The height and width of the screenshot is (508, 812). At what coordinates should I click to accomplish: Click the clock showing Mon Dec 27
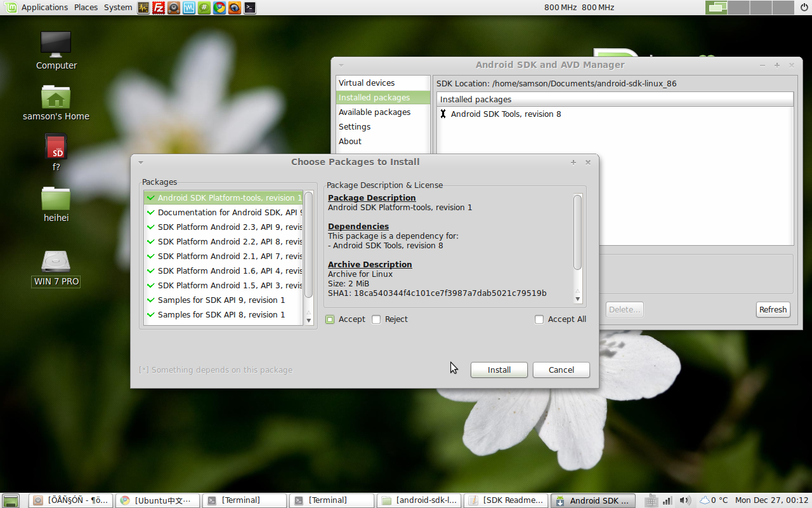click(771, 500)
